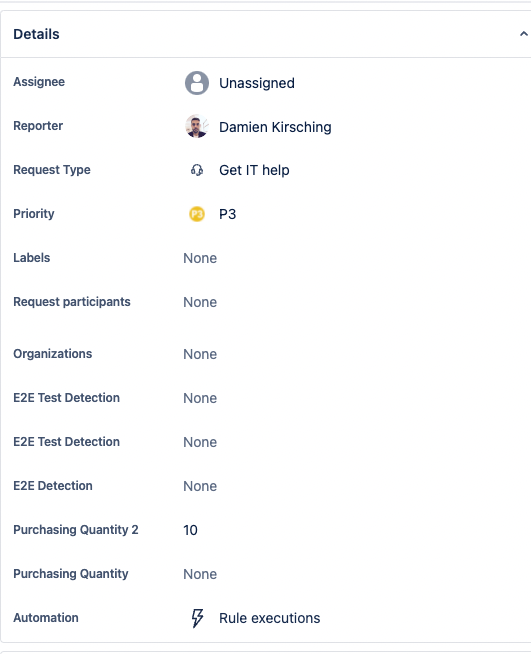The image size is (531, 654).
Task: Edit the Assignee field showing Unassigned
Action: [257, 83]
